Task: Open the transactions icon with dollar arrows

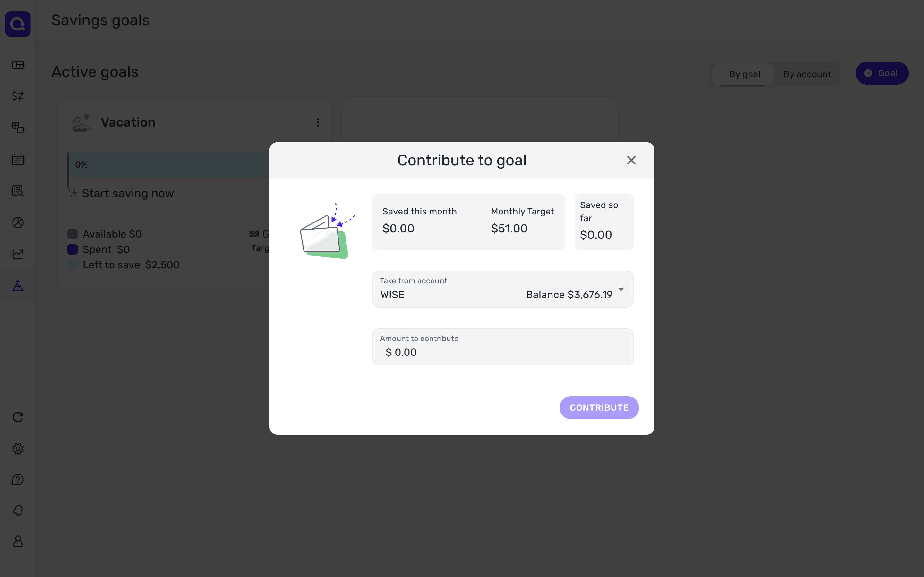Action: pyautogui.click(x=18, y=96)
